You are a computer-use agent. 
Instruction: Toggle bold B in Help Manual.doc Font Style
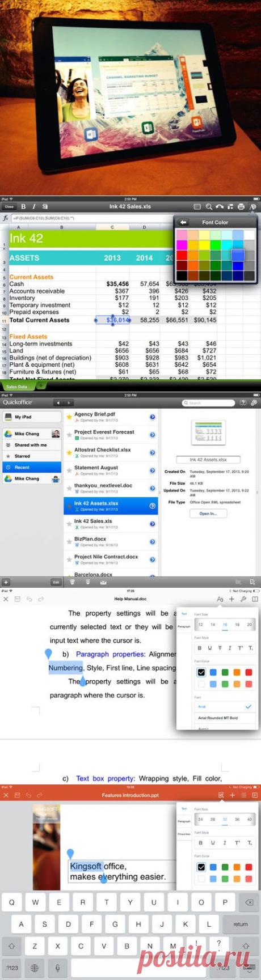[199, 648]
